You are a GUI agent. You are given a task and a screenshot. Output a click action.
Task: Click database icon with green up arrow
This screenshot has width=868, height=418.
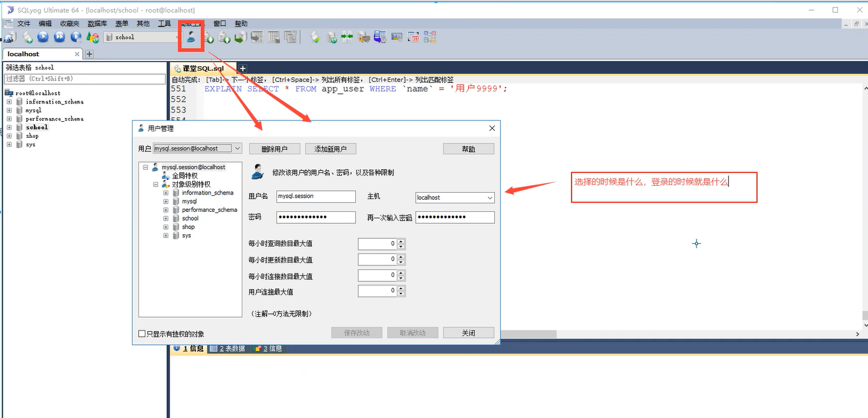224,37
